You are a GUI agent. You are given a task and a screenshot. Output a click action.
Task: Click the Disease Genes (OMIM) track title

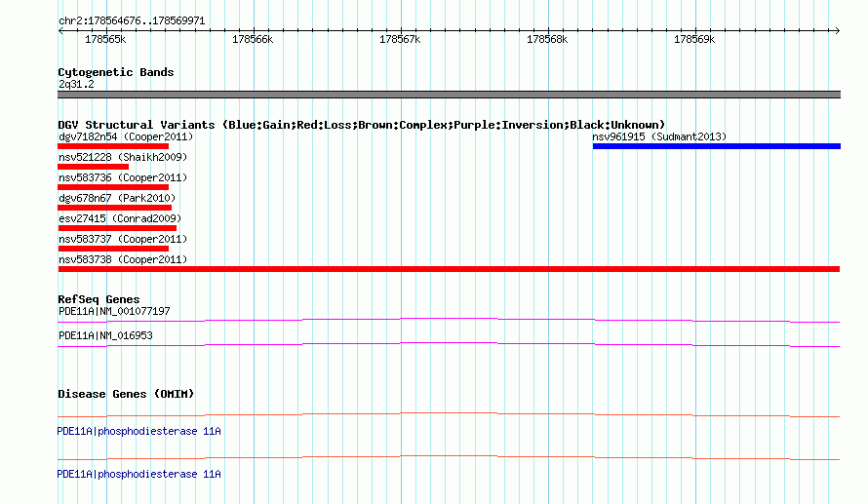(x=126, y=394)
